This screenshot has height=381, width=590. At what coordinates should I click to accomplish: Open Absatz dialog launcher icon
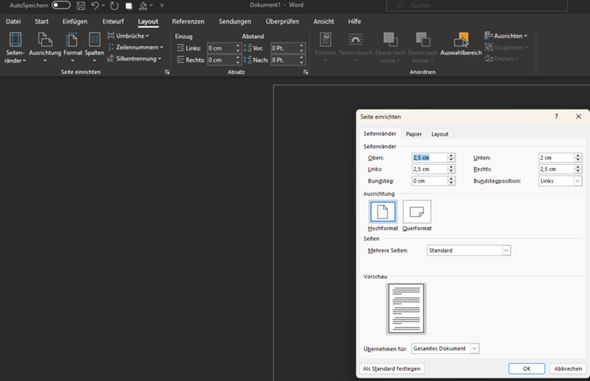306,72
